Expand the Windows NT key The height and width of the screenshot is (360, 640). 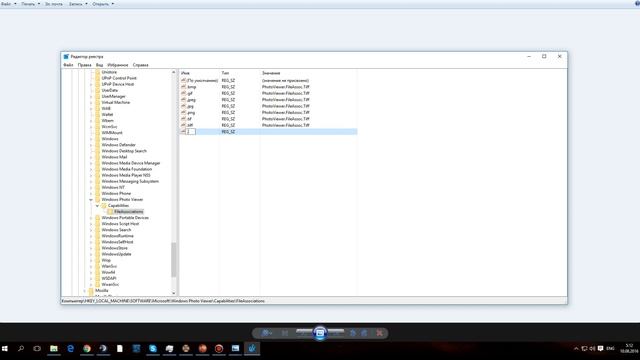coord(91,187)
